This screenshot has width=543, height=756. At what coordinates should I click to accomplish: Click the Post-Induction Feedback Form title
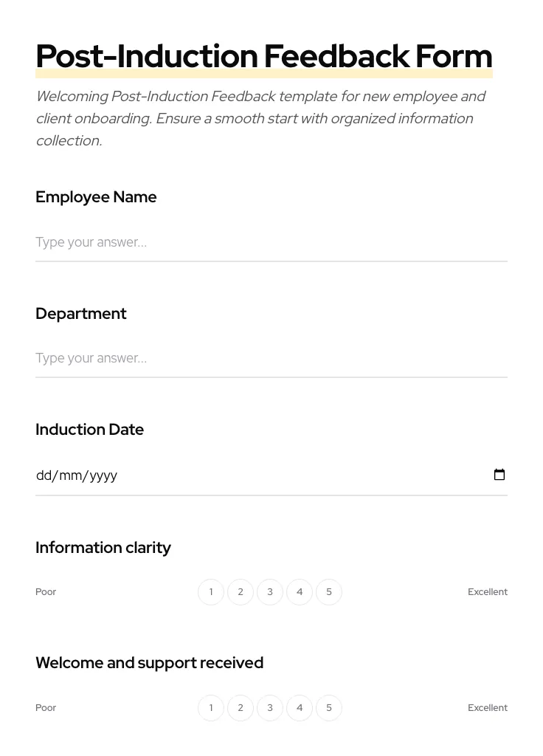(263, 56)
